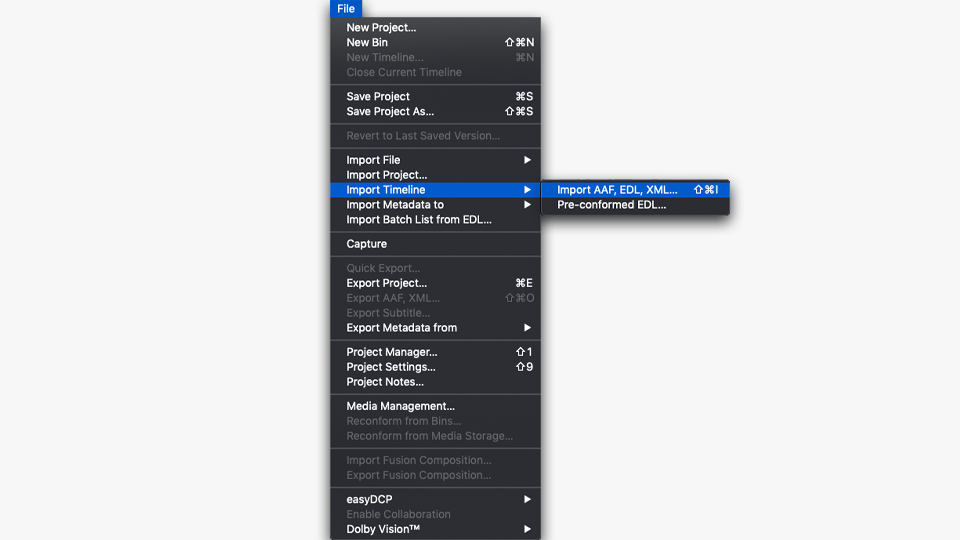Choose Import Batch List from EDL
The image size is (960, 540).
(x=419, y=220)
